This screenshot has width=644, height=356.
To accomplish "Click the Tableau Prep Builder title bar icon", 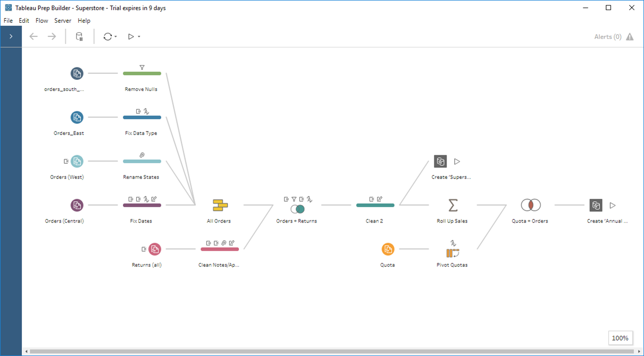I will tap(8, 8).
